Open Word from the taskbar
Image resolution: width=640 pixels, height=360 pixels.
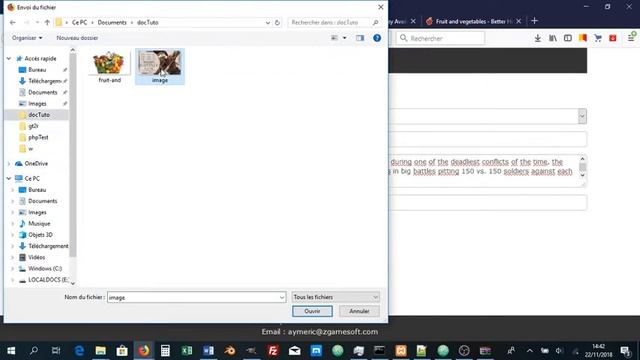pos(209,351)
